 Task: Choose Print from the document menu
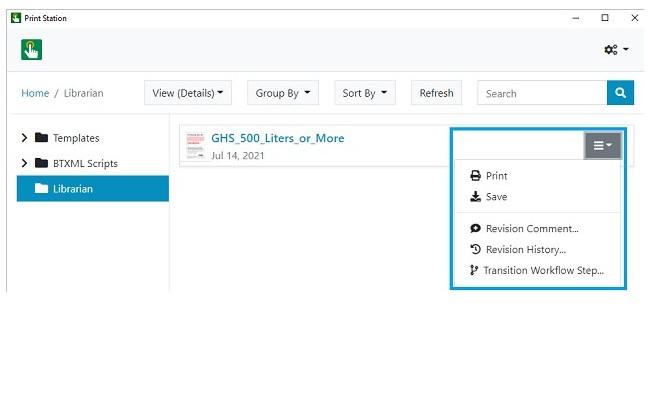click(488, 176)
